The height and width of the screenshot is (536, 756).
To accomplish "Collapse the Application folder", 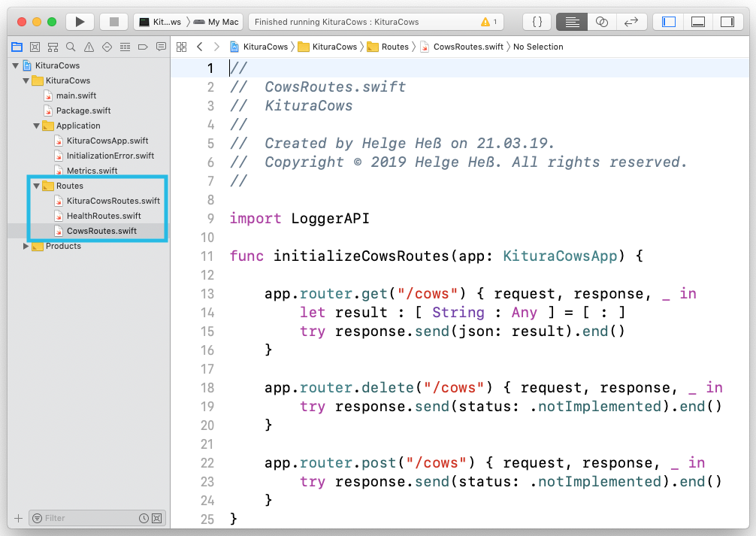I will pyautogui.click(x=37, y=126).
